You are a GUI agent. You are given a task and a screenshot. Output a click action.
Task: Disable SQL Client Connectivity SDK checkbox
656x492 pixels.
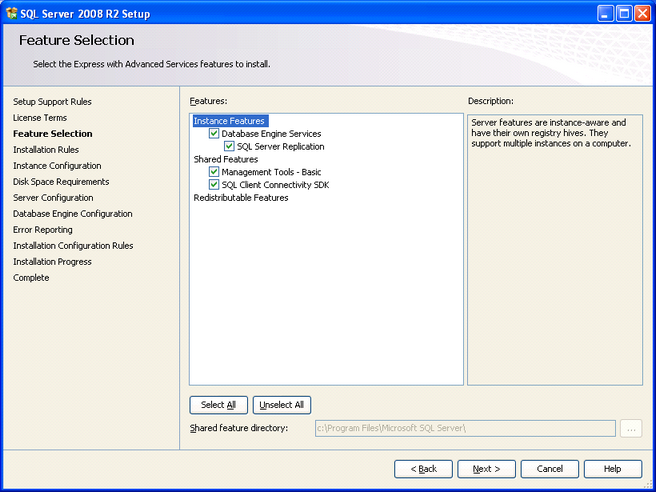pos(214,185)
